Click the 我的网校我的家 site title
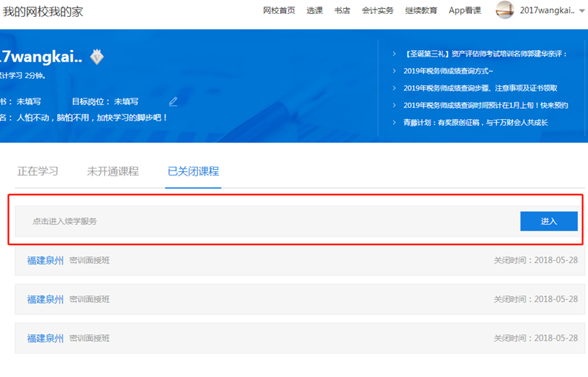Screen dimensions: 588x377 tap(43, 12)
